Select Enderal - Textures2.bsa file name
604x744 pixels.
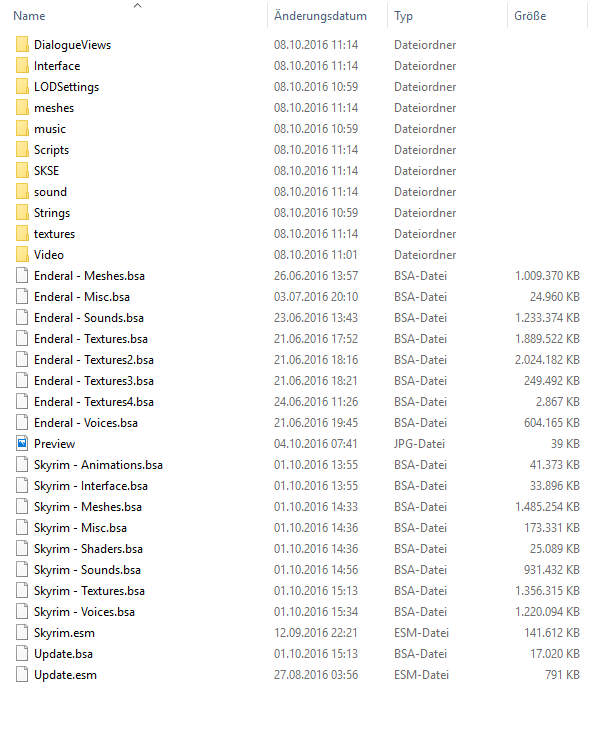tap(94, 360)
